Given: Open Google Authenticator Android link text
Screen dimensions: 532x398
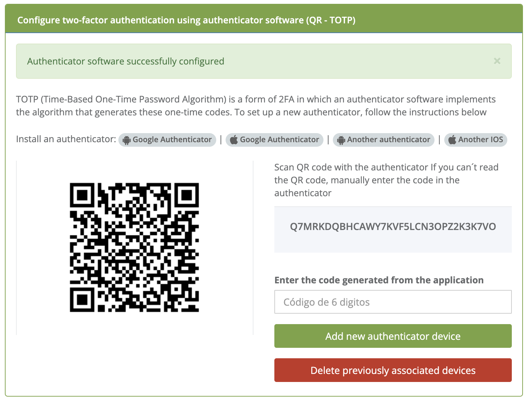Looking at the screenshot, I should click(x=172, y=140).
